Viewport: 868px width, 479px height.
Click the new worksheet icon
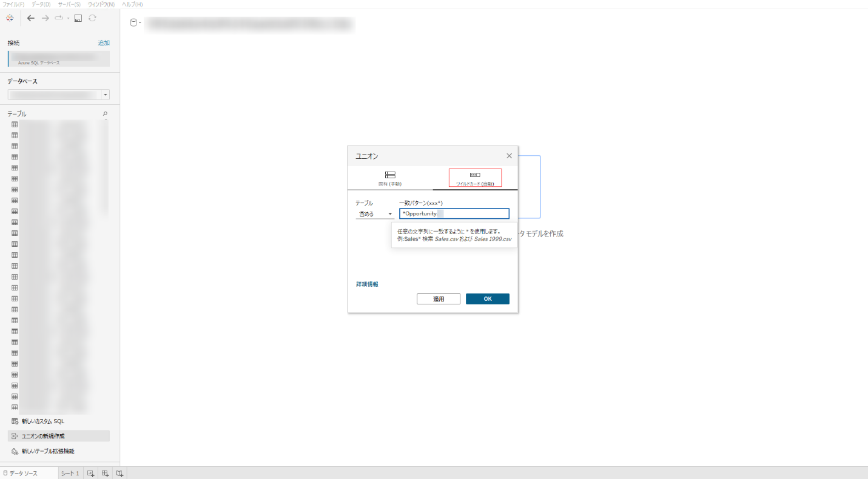[90, 474]
